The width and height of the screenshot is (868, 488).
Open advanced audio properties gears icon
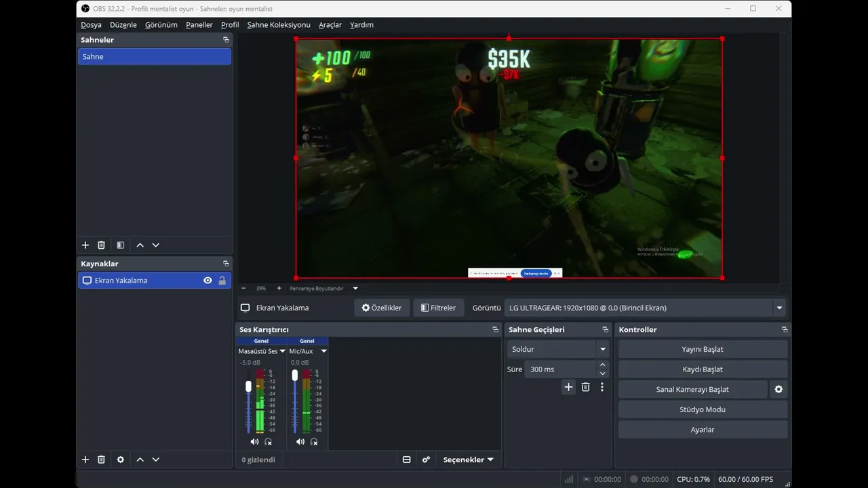[426, 460]
